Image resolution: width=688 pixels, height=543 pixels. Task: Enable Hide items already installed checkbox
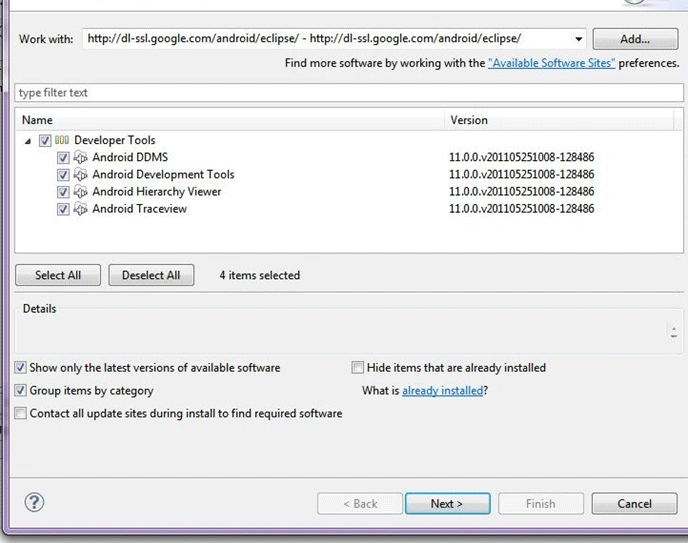coord(358,367)
